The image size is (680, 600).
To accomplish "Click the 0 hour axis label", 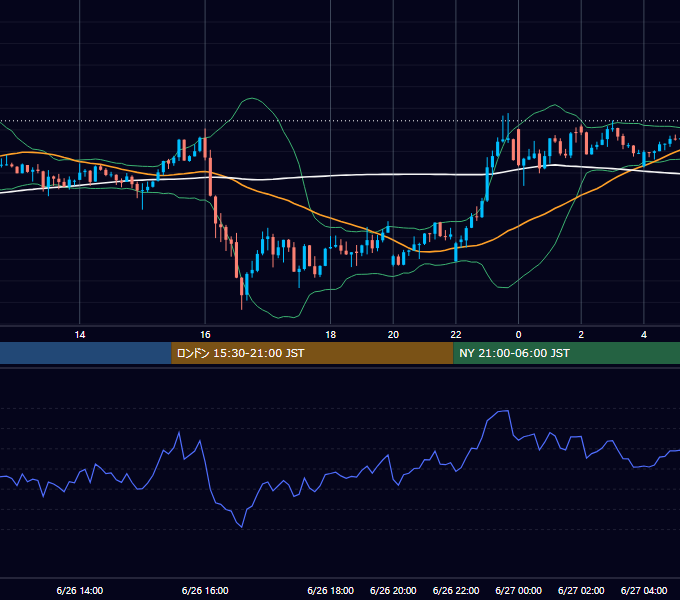I will [x=518, y=335].
